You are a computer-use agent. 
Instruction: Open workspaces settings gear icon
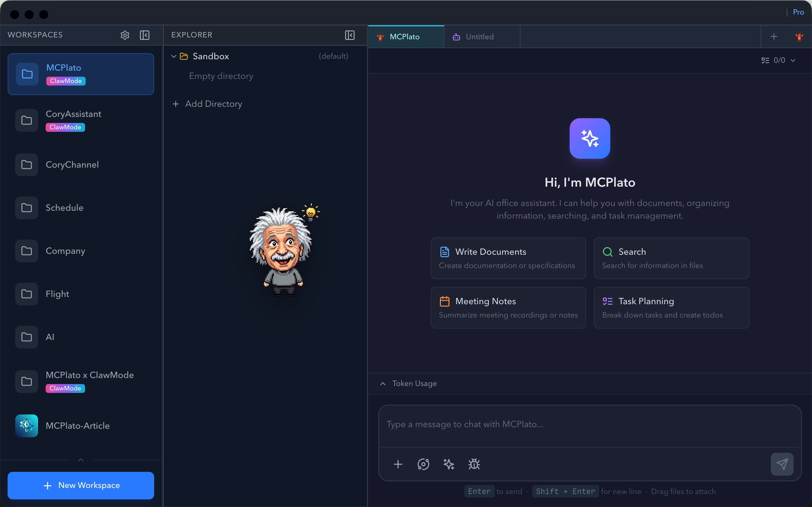[x=125, y=35]
